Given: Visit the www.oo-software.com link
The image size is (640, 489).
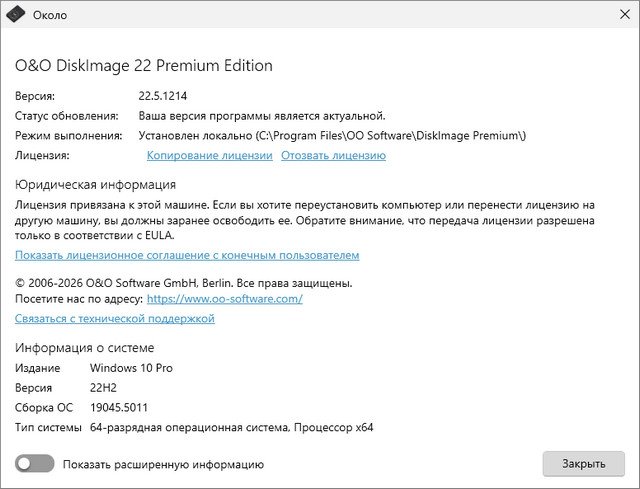Looking at the screenshot, I should 224,298.
